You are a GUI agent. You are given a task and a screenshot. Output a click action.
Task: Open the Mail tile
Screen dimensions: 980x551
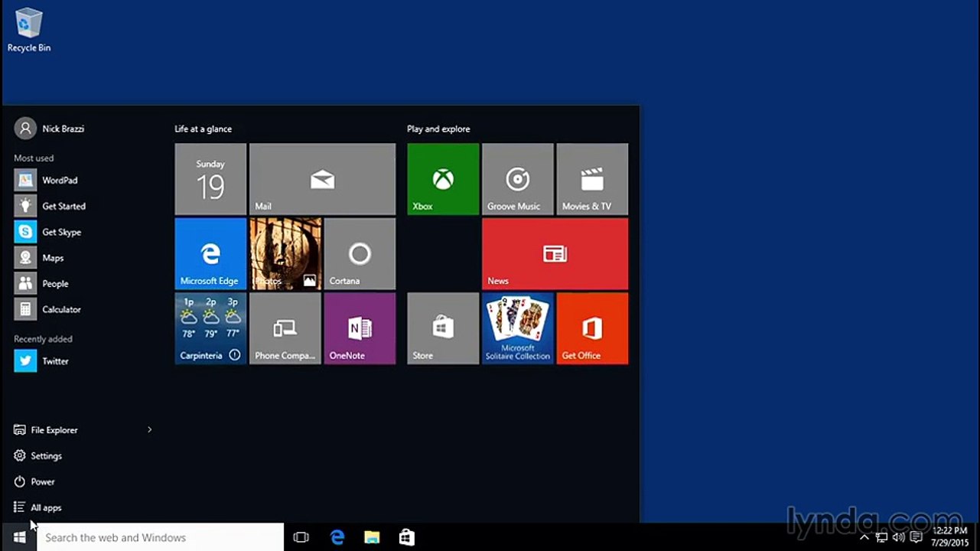[x=322, y=179]
